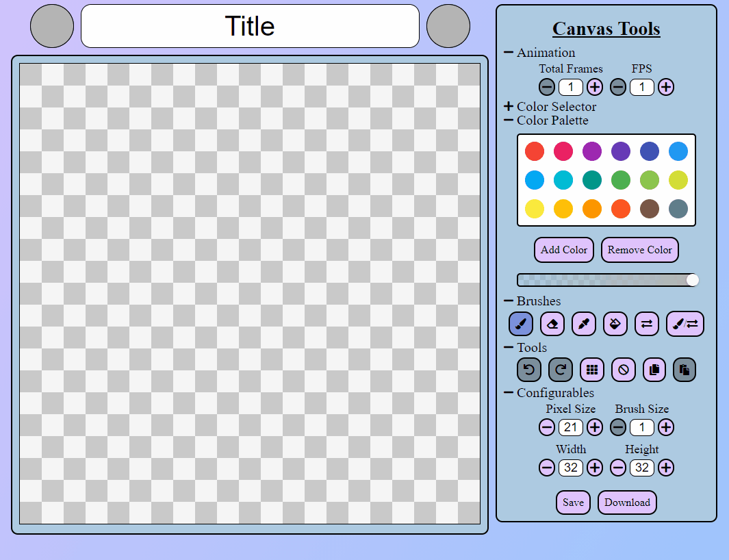
Task: Click the copy icon in Tools
Action: (654, 370)
